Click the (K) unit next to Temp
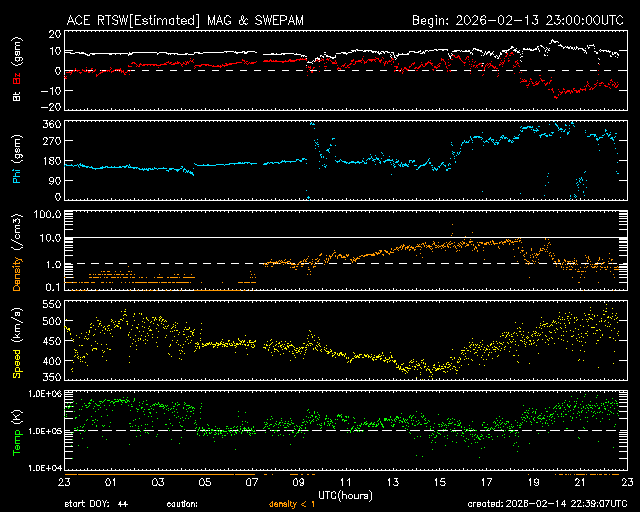 [x=17, y=417]
